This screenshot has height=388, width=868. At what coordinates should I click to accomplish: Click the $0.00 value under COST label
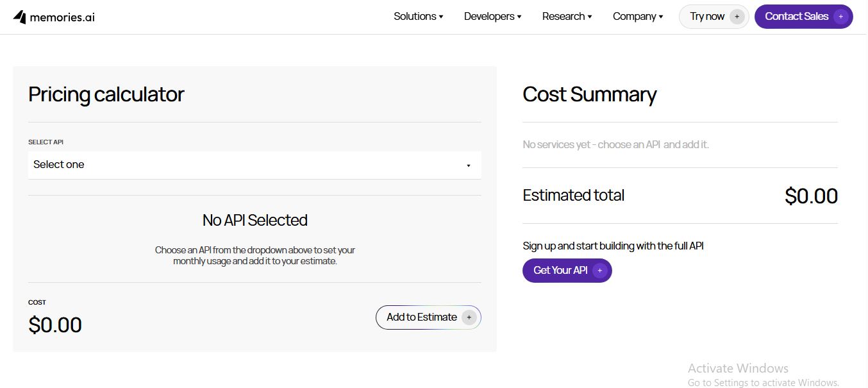point(55,325)
